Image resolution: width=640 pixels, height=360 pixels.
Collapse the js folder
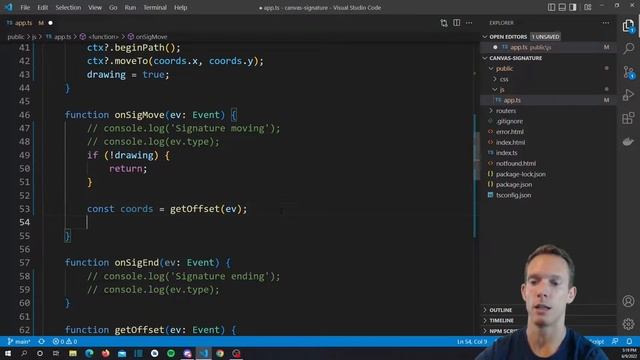[x=501, y=89]
